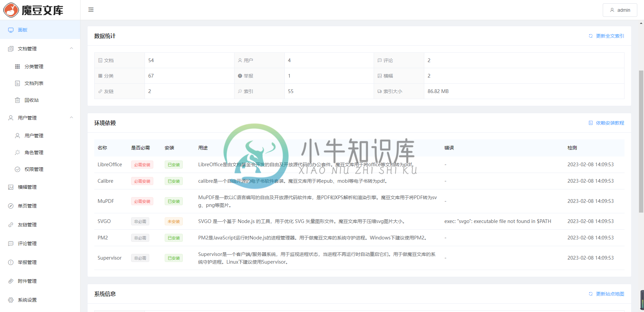This screenshot has width=644, height=312.
Task: Click the 文档 count value 54
Action: click(x=151, y=60)
